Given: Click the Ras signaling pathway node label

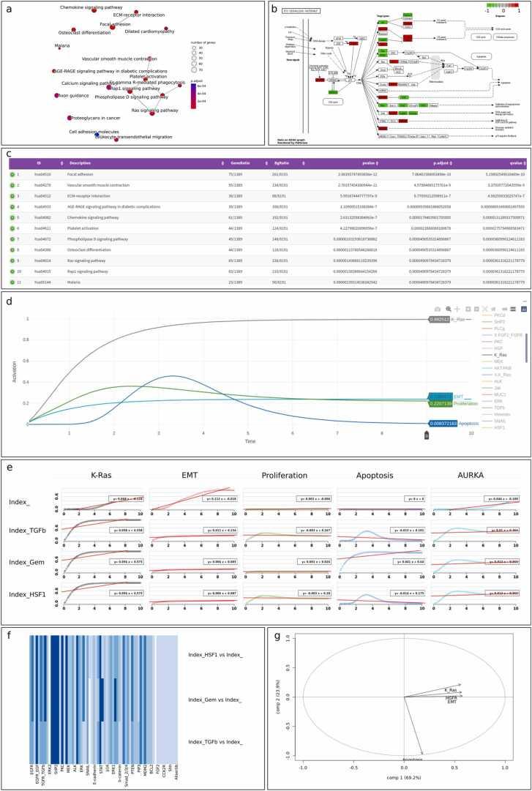Looking at the screenshot, I should [154, 110].
